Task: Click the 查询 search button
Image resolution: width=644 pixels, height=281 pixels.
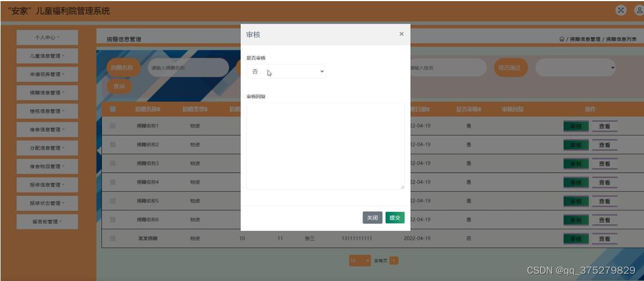Action: coord(119,87)
